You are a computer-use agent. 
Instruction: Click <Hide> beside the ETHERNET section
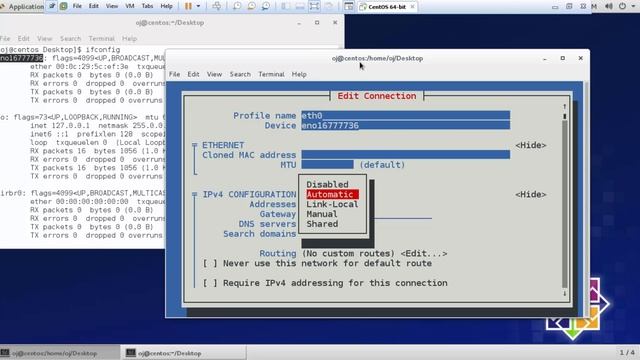530,145
